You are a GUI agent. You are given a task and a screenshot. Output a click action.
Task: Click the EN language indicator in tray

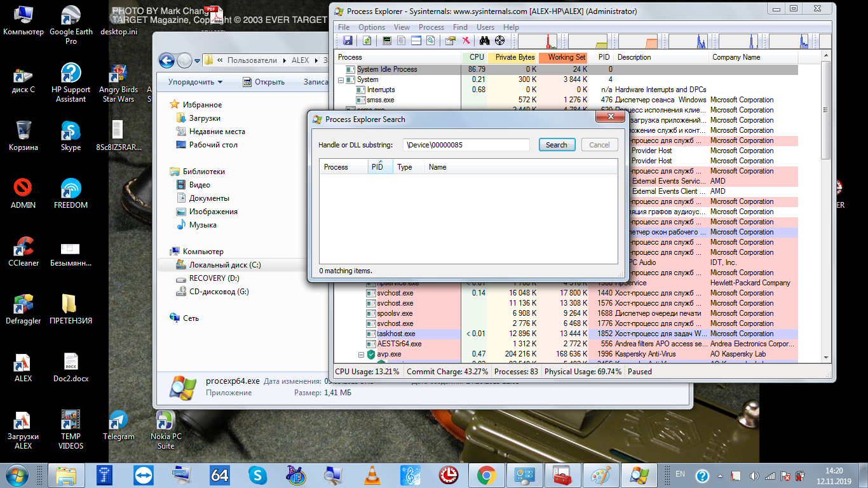pyautogui.click(x=680, y=474)
